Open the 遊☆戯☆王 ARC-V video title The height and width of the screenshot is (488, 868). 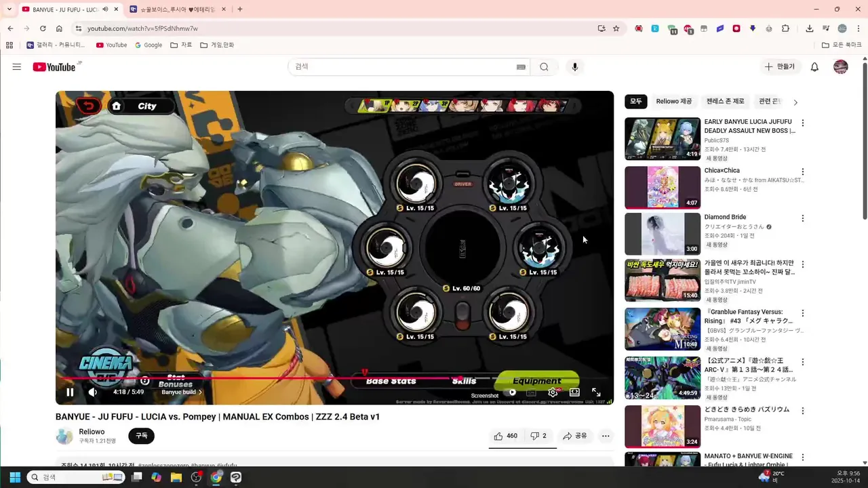tap(748, 365)
